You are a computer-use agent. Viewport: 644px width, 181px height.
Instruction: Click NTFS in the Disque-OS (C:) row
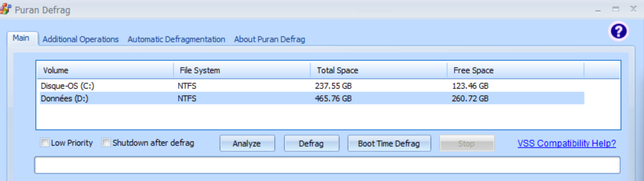click(x=187, y=86)
